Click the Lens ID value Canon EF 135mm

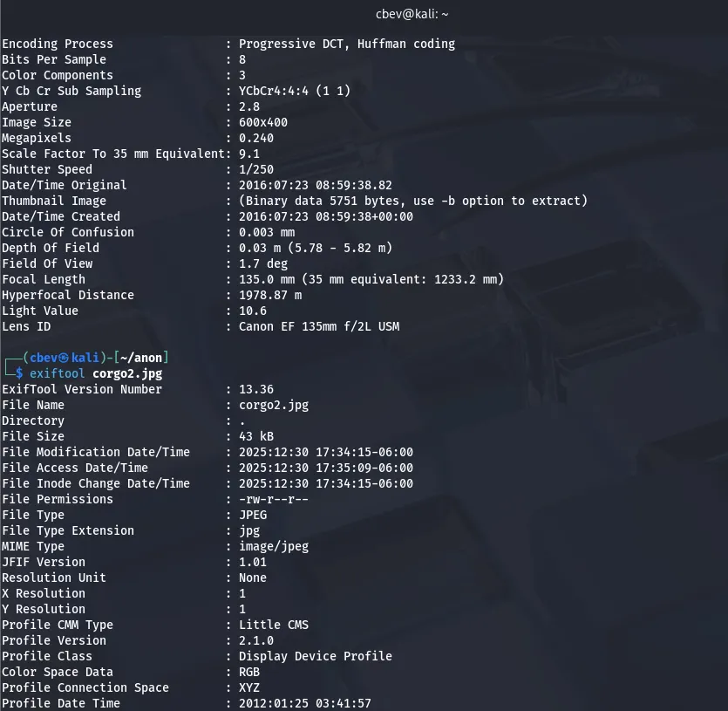319,326
